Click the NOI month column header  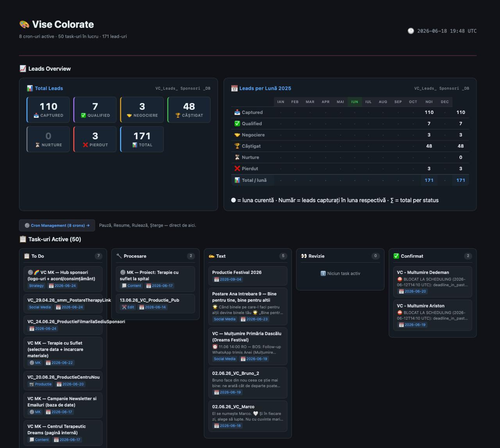click(429, 102)
